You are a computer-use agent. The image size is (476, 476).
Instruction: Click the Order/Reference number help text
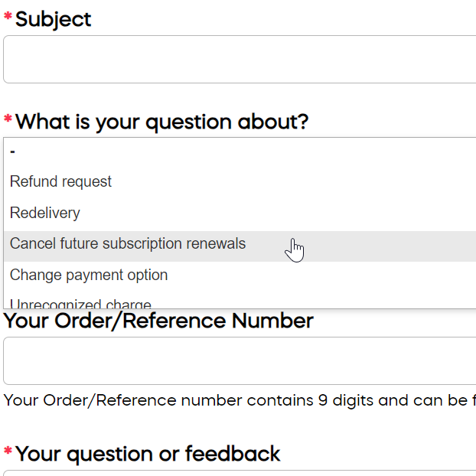(240, 400)
